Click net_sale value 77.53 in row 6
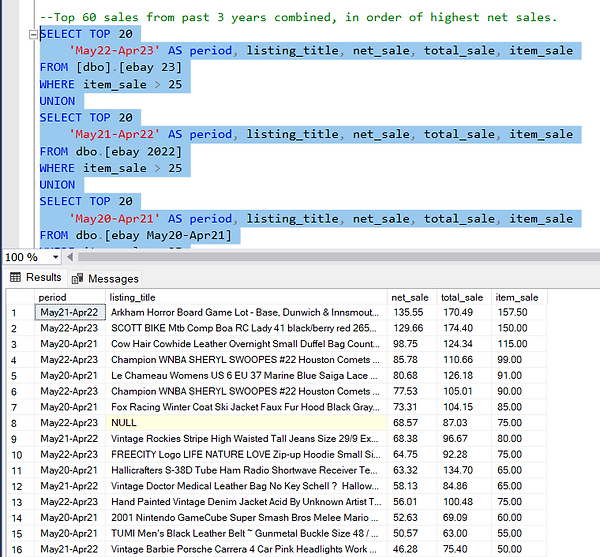 [406, 391]
